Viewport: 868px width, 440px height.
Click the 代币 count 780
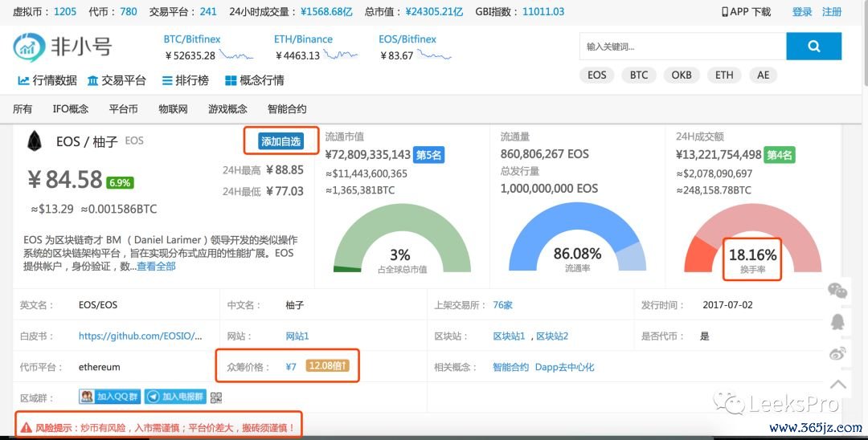(129, 11)
